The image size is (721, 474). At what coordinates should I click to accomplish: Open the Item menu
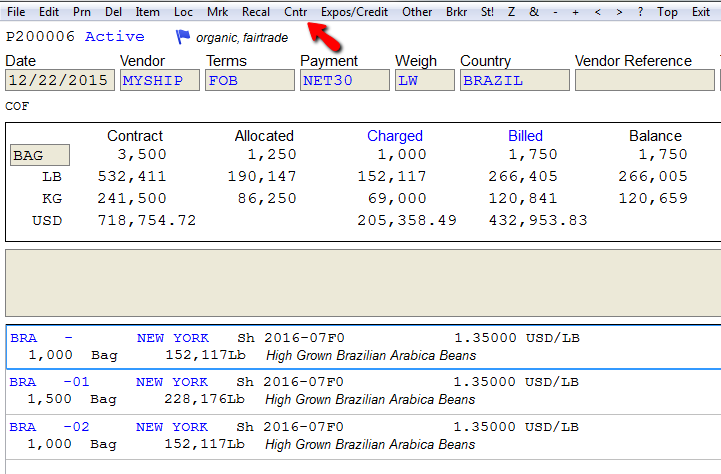[147, 11]
